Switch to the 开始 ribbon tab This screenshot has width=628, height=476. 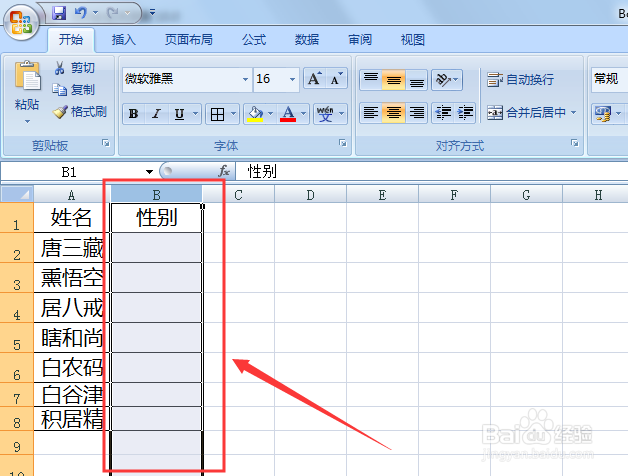click(x=71, y=40)
